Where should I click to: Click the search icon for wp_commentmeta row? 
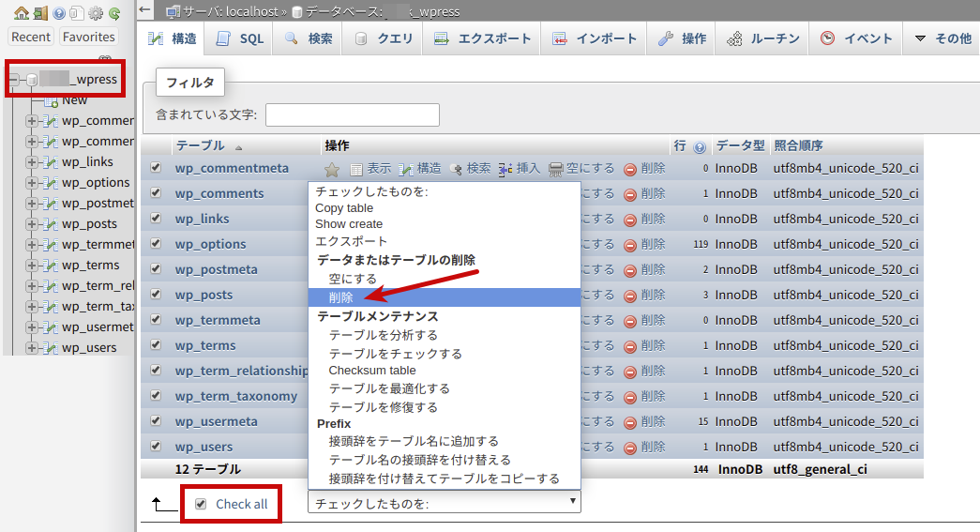pos(456,169)
